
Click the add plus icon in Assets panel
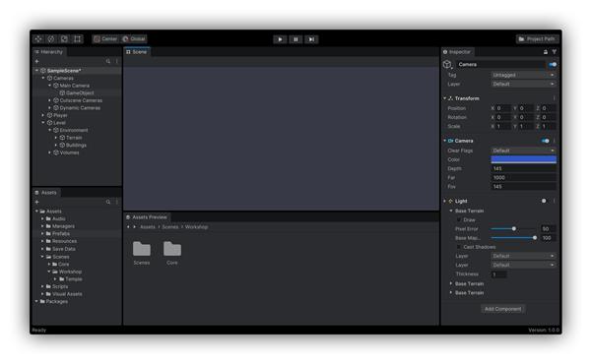pos(37,202)
